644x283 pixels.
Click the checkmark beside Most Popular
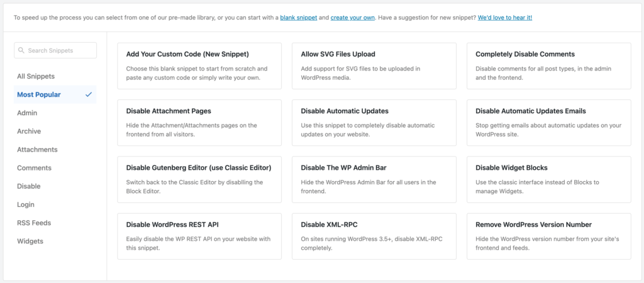click(88, 94)
